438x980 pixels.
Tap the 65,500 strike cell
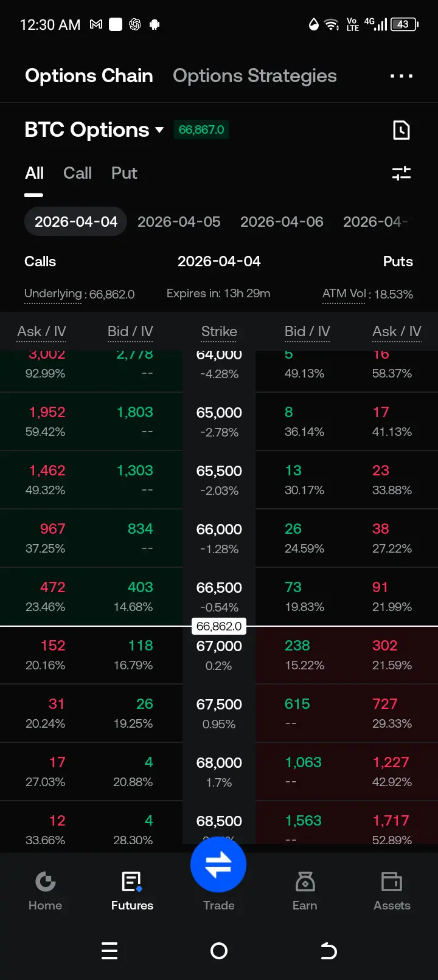tap(219, 480)
